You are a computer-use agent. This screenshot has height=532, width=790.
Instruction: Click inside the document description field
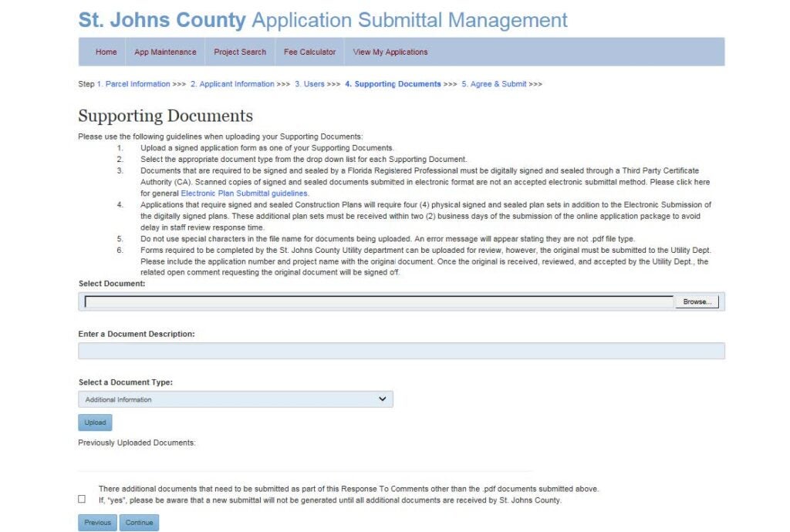(401, 351)
